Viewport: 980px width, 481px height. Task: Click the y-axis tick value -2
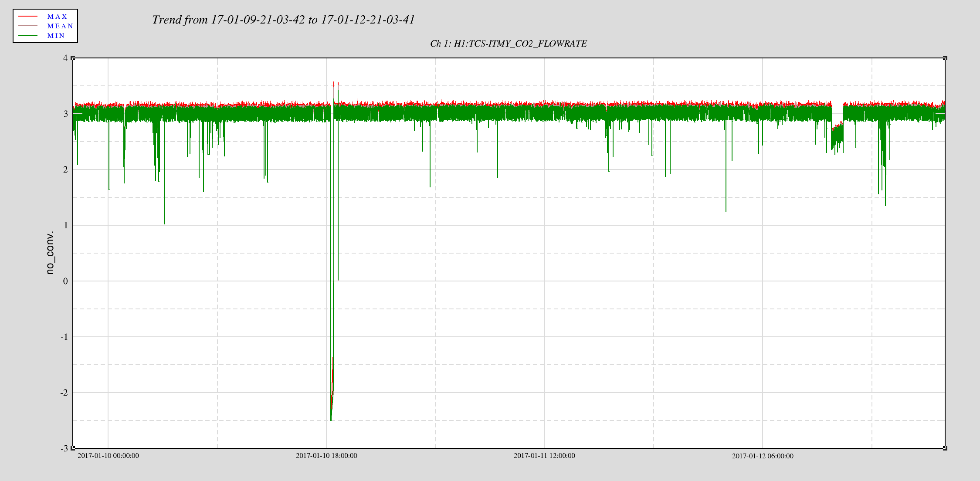pos(64,393)
